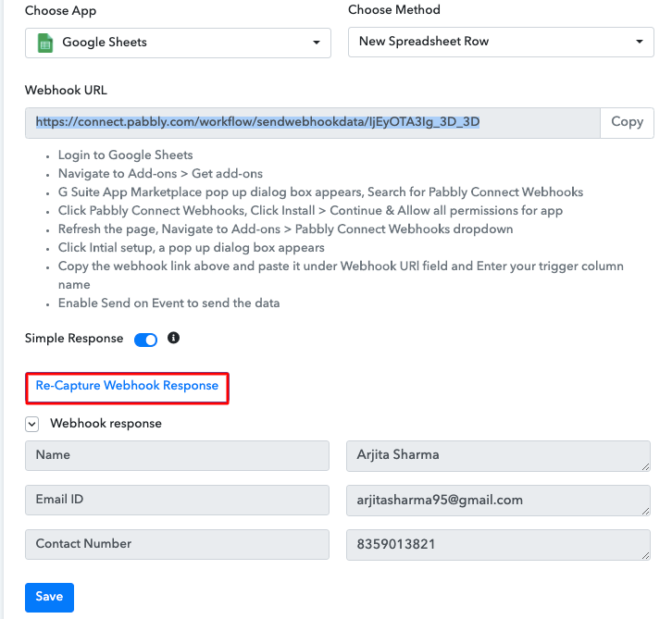The image size is (672, 619).
Task: Click Re-Capture Webhook Response
Action: (x=127, y=386)
